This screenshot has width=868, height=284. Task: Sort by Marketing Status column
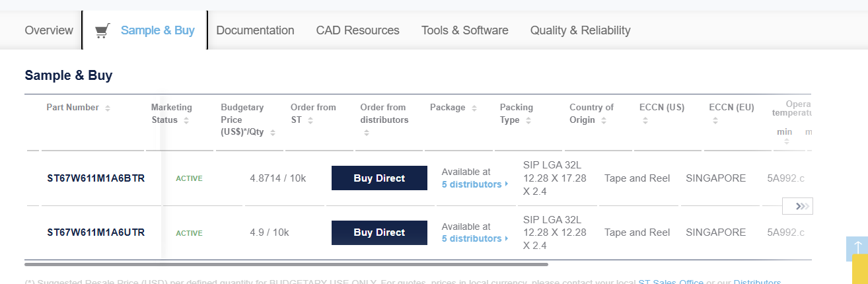(186, 121)
